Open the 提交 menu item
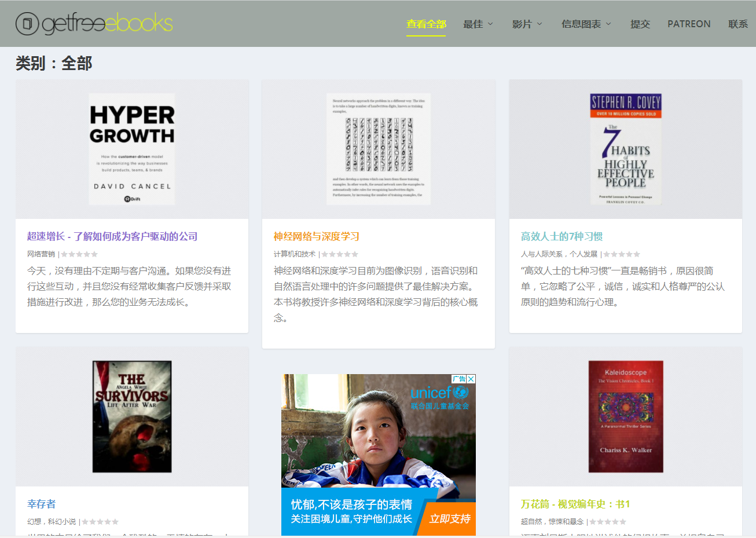The width and height of the screenshot is (756, 538). tap(640, 24)
